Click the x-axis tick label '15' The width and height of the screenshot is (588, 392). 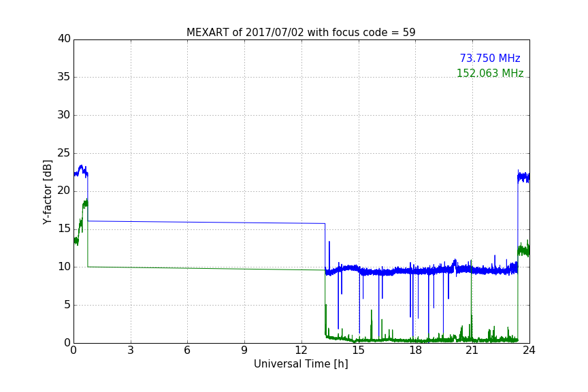(358, 350)
